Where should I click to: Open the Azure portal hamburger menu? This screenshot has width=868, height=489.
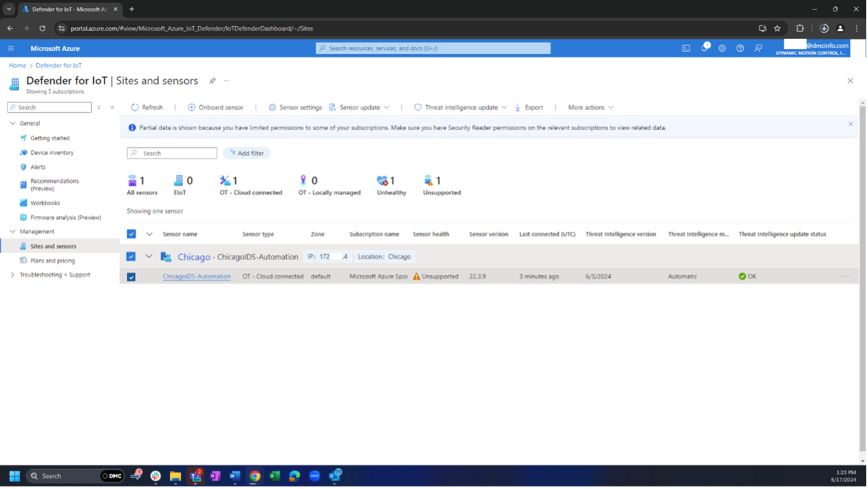coord(11,49)
